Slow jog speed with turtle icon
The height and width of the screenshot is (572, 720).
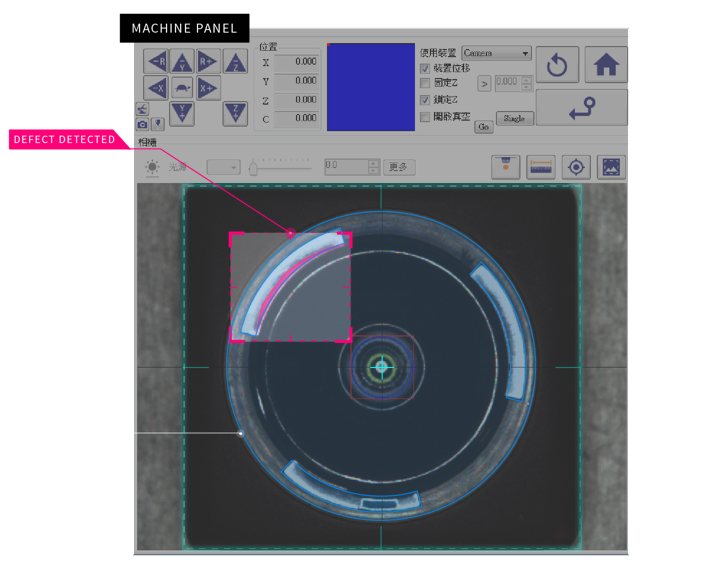click(x=182, y=88)
